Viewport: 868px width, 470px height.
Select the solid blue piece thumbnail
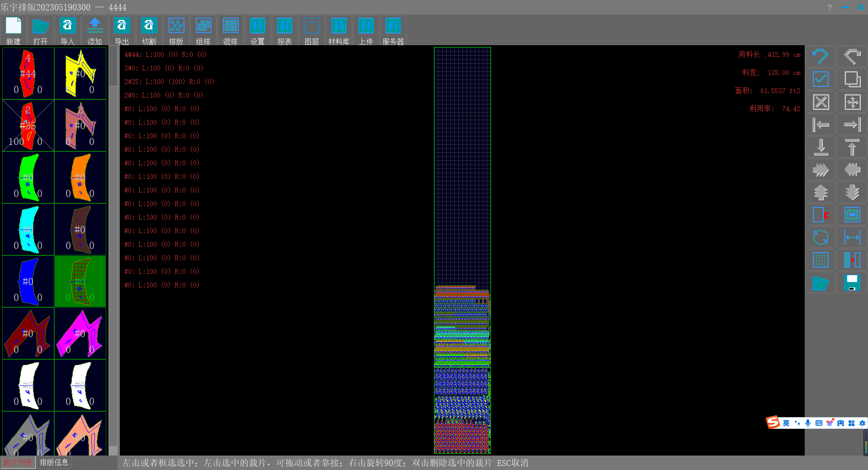pyautogui.click(x=28, y=282)
